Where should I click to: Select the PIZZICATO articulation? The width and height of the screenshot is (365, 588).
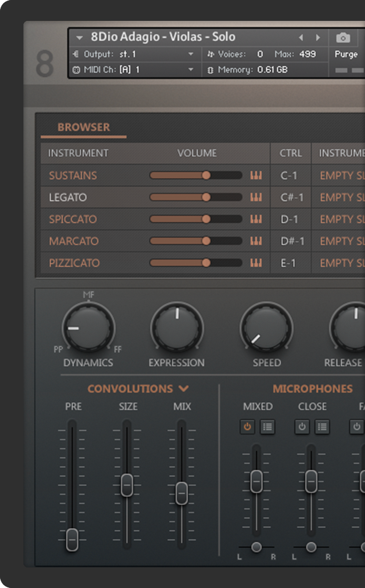[x=74, y=263]
